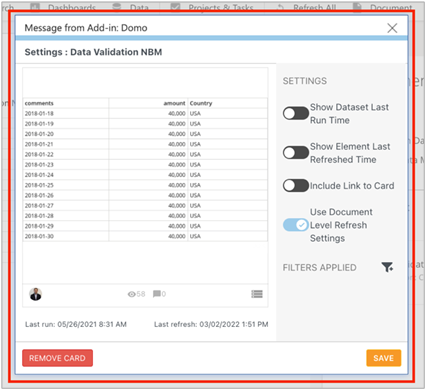The height and width of the screenshot is (389, 426).
Task: Disable Use Document Level Refresh Settings
Action: coord(296,225)
